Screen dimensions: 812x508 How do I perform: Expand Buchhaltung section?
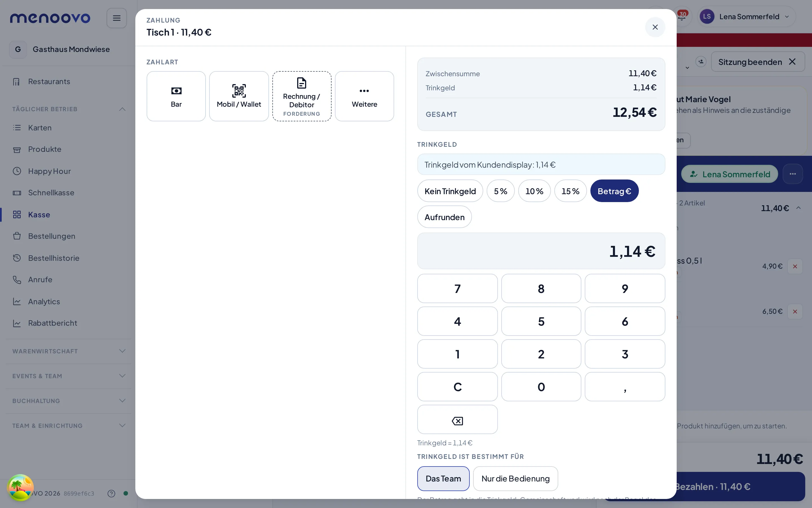(x=69, y=401)
